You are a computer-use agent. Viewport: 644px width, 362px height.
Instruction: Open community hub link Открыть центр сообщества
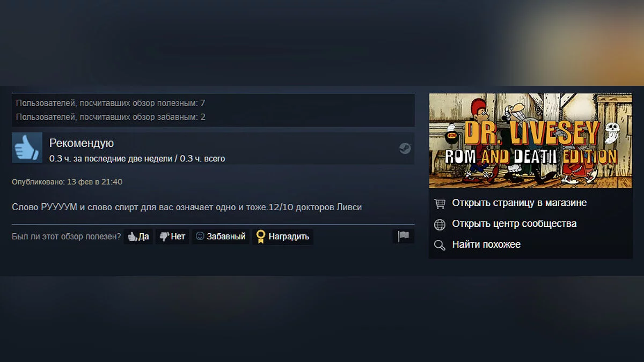[514, 224]
